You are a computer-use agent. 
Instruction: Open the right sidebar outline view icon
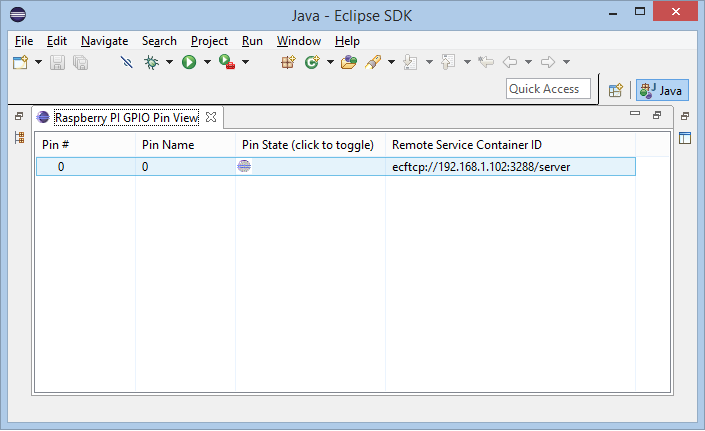[x=685, y=138]
